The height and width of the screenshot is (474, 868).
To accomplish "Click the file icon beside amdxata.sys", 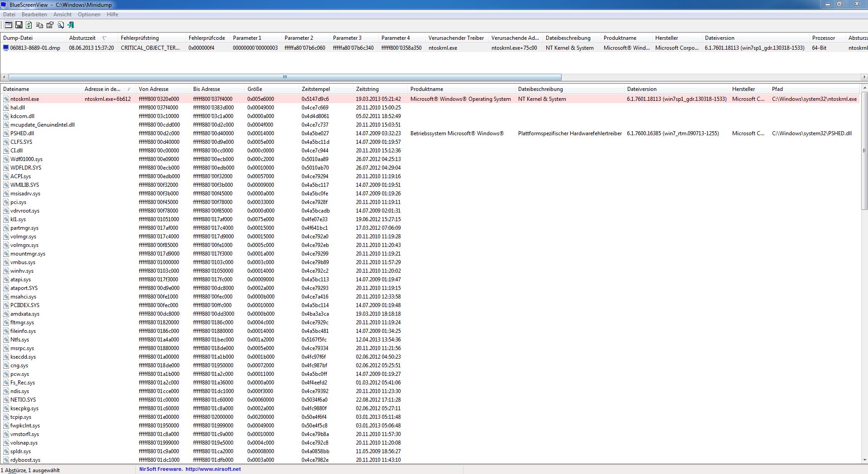I will pos(6,314).
